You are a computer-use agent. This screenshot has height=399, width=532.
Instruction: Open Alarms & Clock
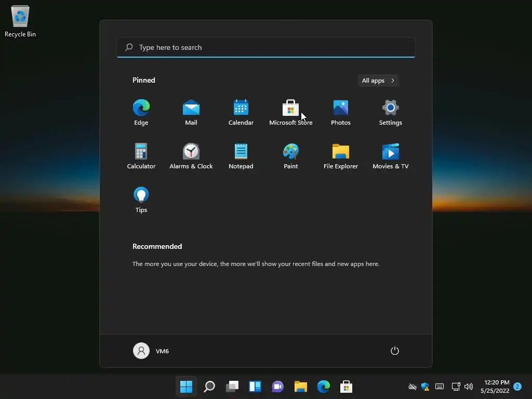tap(191, 156)
